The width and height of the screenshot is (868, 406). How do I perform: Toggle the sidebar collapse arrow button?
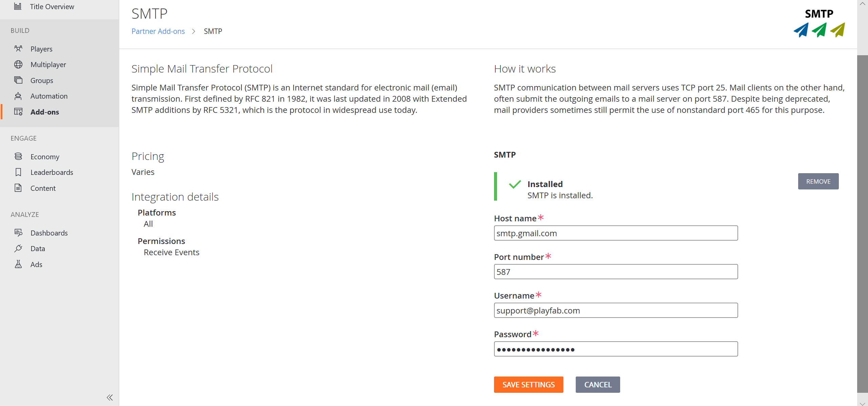[110, 397]
